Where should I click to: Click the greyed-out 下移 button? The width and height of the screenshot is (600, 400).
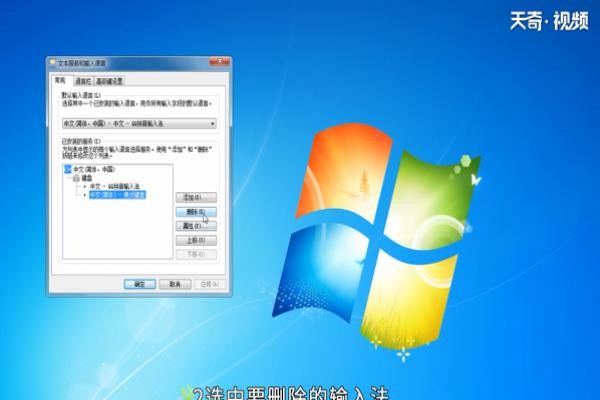pos(196,255)
